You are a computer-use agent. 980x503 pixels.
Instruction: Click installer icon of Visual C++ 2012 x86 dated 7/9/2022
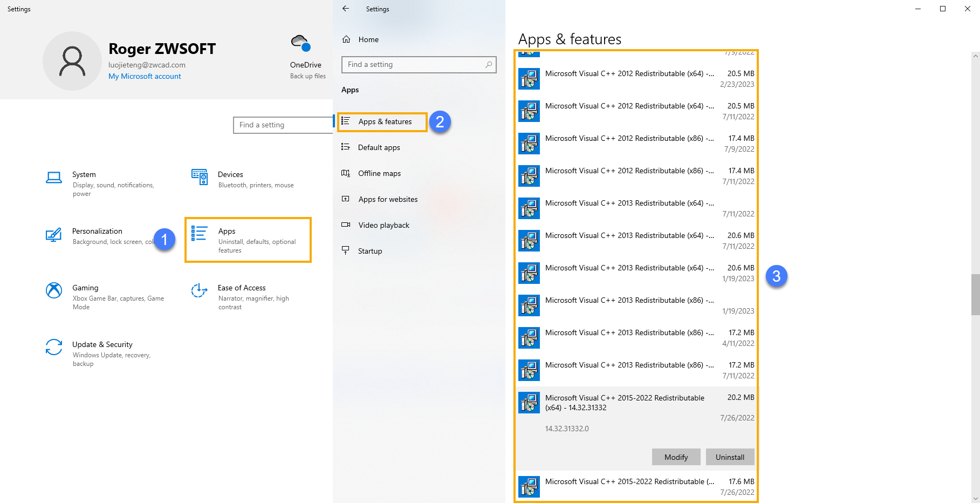click(x=529, y=144)
